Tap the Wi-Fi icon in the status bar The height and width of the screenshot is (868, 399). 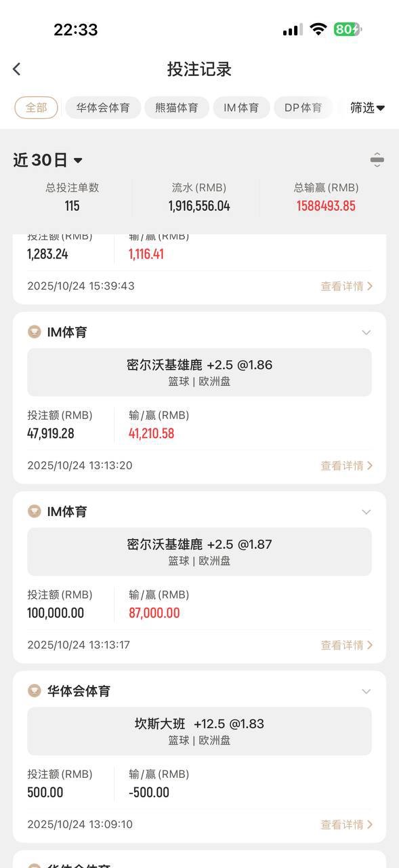pos(318,30)
